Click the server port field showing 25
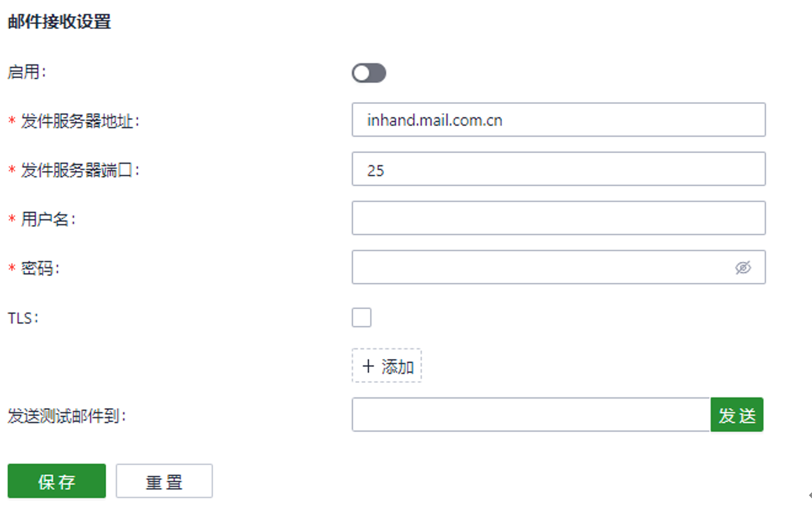The height and width of the screenshot is (509, 812). point(559,169)
